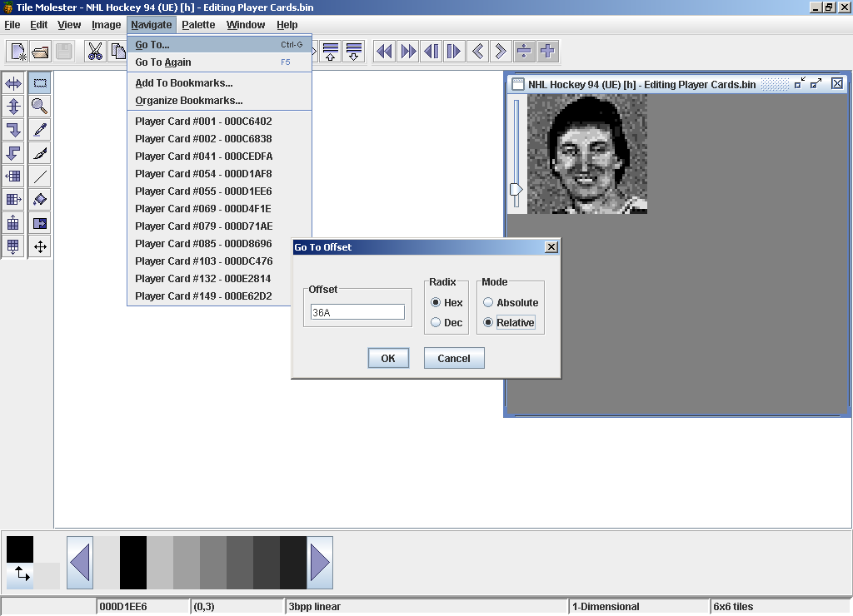Select the Hex radix option
The width and height of the screenshot is (853, 616).
tap(436, 303)
